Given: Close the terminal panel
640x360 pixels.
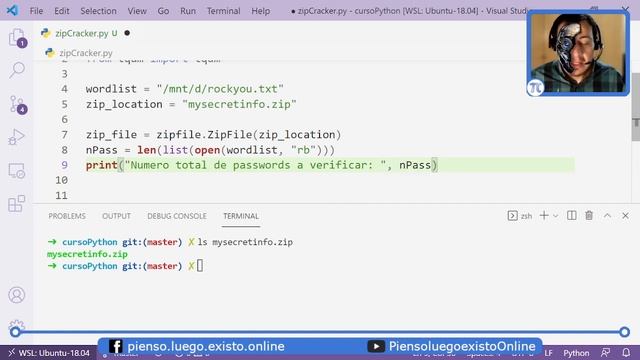Looking at the screenshot, I should point(625,216).
